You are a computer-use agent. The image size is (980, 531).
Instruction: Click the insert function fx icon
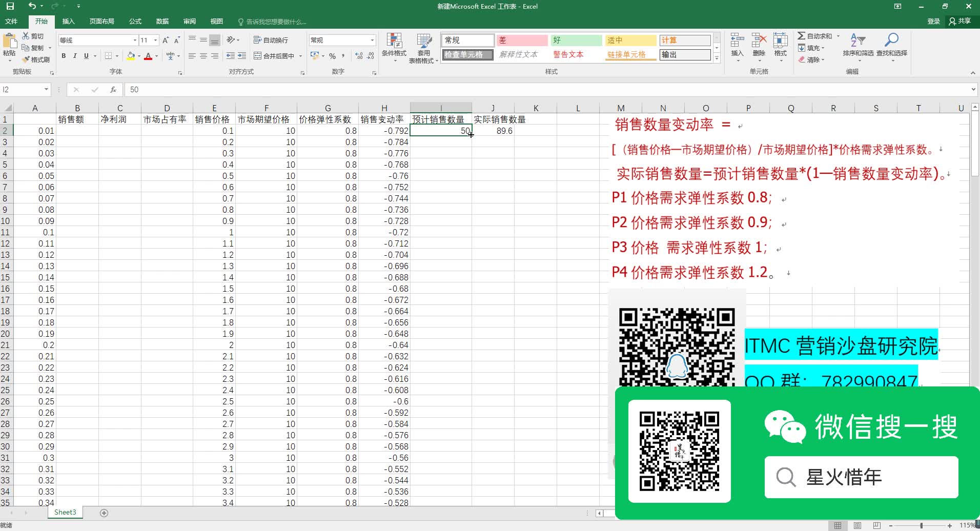click(113, 89)
